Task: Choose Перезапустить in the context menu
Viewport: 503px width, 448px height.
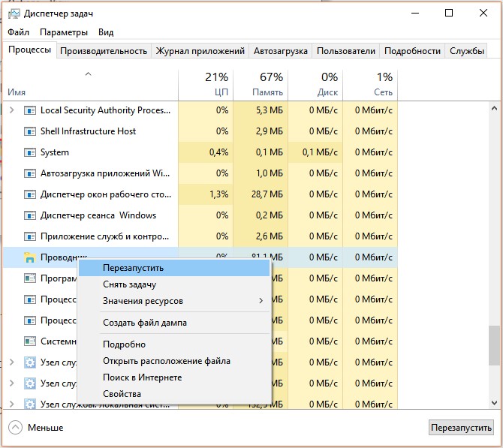Action: [x=174, y=268]
